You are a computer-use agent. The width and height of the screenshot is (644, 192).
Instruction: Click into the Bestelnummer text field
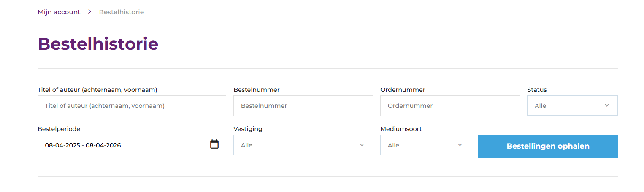303,106
